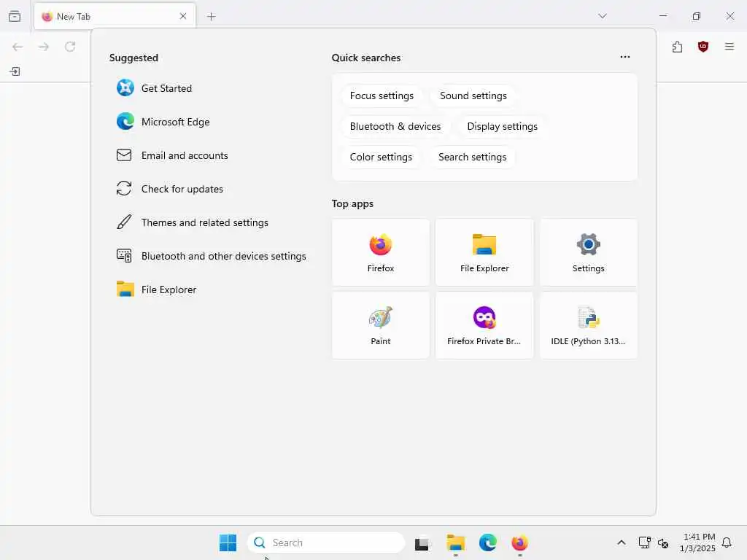
Task: Open Settings tile in Top apps
Action: pyautogui.click(x=589, y=253)
